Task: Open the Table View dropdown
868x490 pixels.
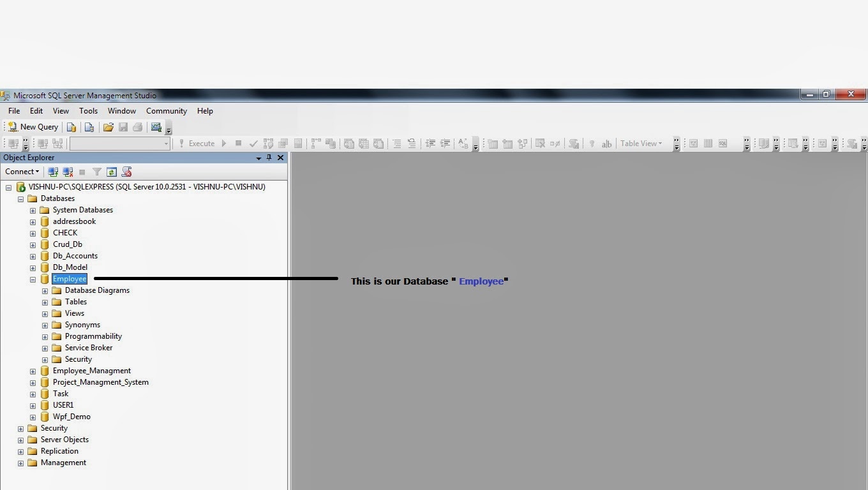Action: pyautogui.click(x=641, y=144)
